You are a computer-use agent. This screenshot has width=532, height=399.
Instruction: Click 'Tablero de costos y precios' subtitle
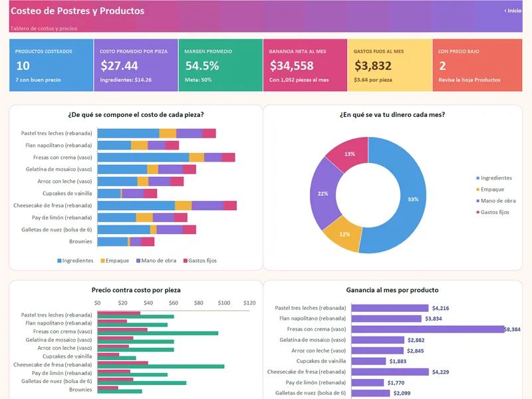click(x=44, y=29)
